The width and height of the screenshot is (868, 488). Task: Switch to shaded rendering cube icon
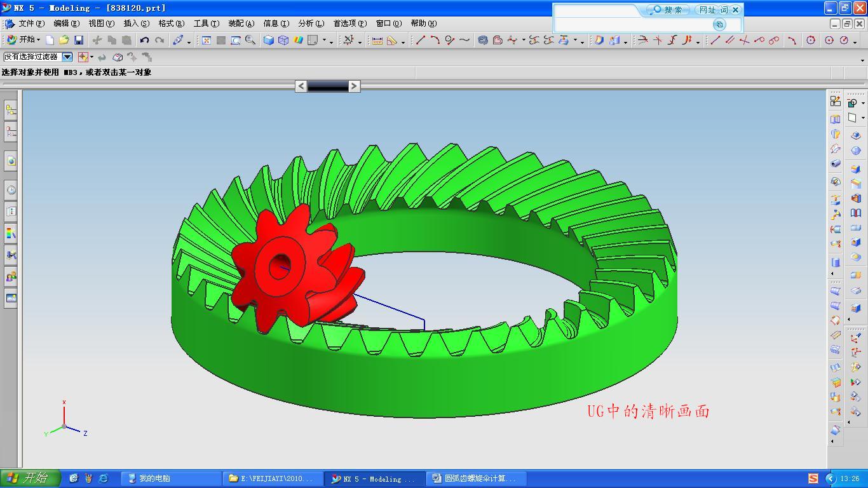click(269, 40)
